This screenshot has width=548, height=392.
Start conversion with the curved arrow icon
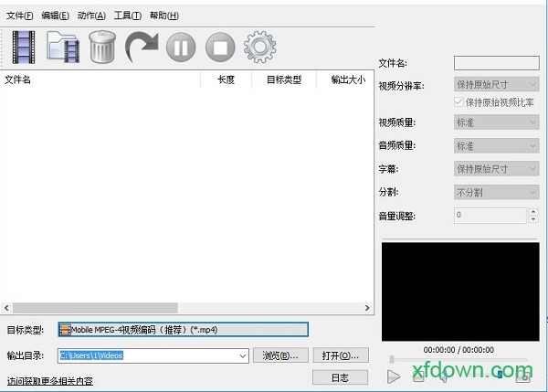click(x=142, y=46)
